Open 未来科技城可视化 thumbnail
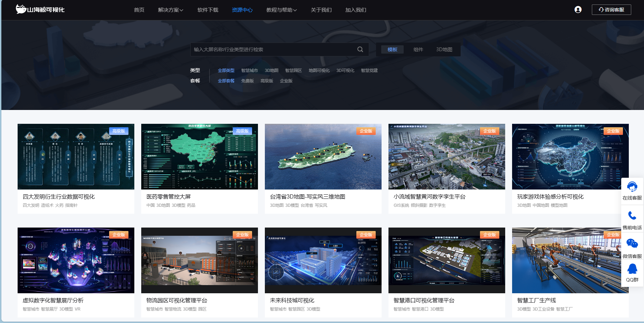Image resolution: width=644 pixels, height=323 pixels. click(323, 260)
